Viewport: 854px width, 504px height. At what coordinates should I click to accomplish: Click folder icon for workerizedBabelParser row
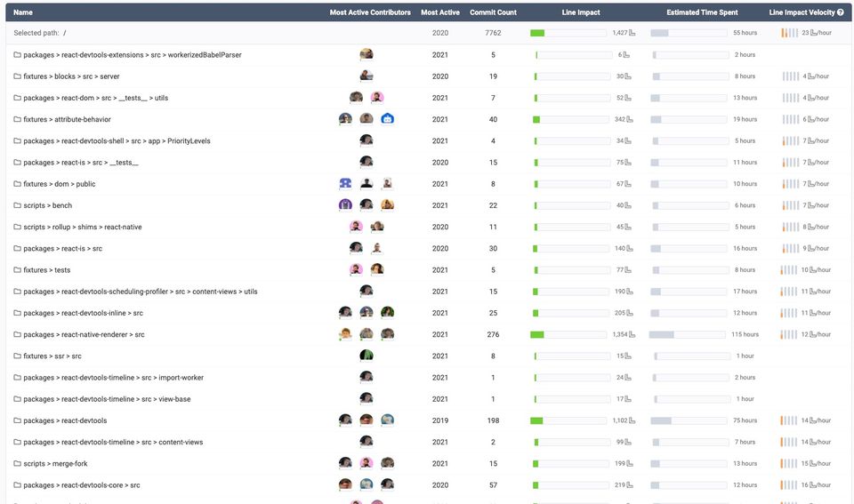18,55
